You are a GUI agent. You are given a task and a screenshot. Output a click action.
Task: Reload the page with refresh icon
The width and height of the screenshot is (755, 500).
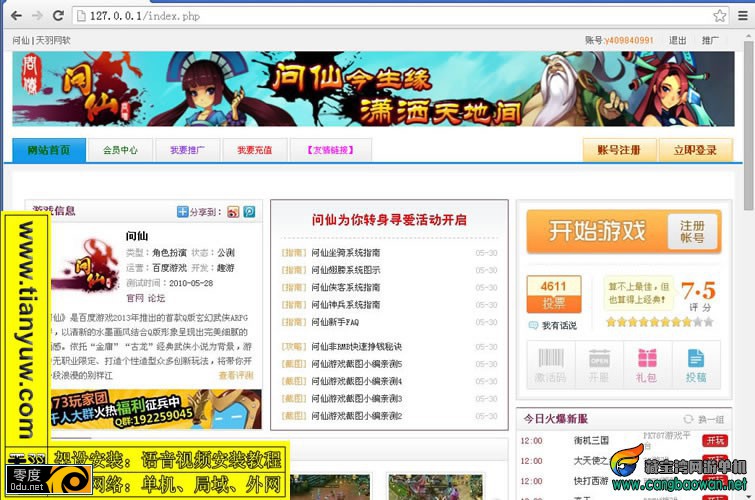(58, 16)
